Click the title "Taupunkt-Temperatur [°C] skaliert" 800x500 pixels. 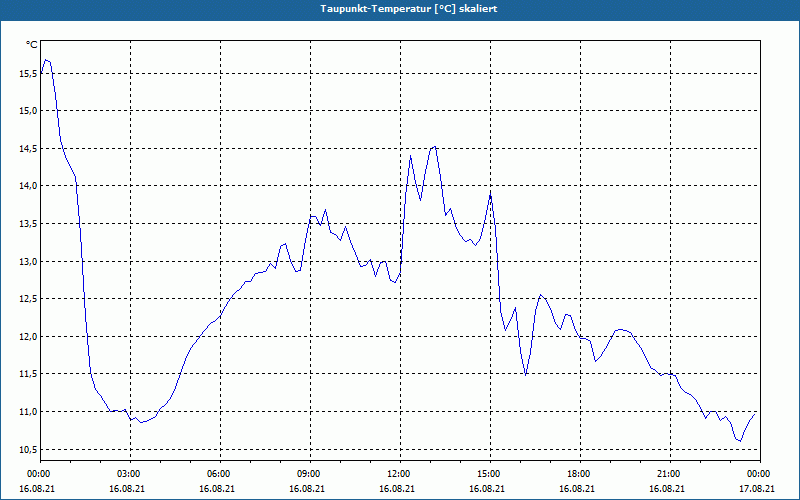(408, 9)
